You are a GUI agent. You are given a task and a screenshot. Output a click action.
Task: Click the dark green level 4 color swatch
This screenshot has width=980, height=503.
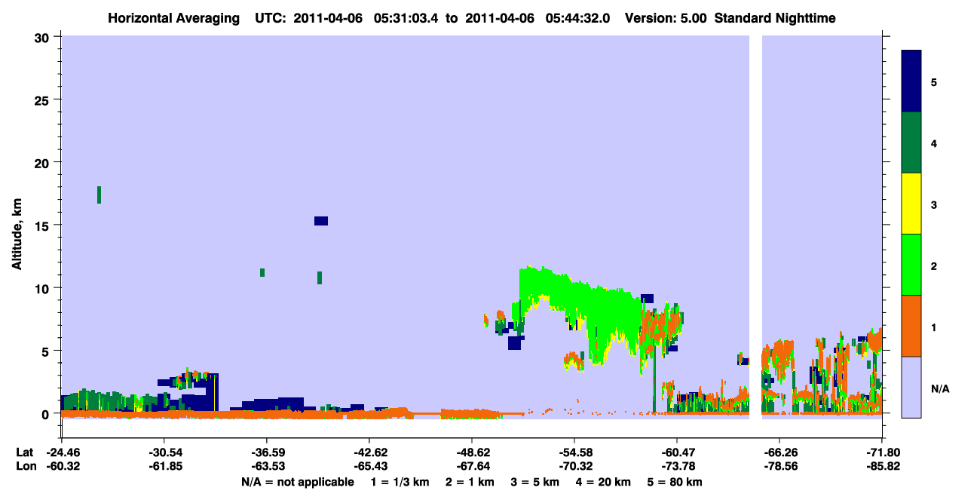click(911, 143)
